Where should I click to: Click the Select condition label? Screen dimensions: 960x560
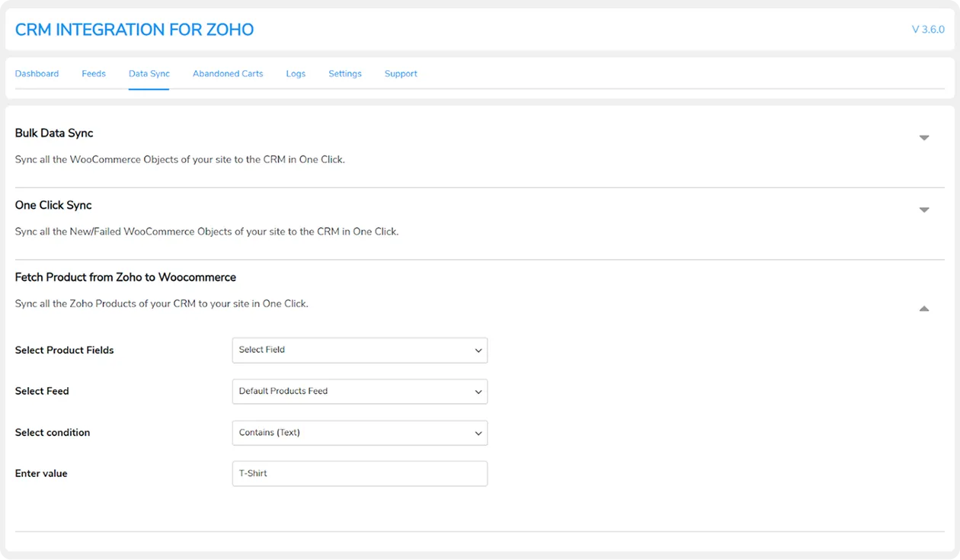(x=53, y=433)
